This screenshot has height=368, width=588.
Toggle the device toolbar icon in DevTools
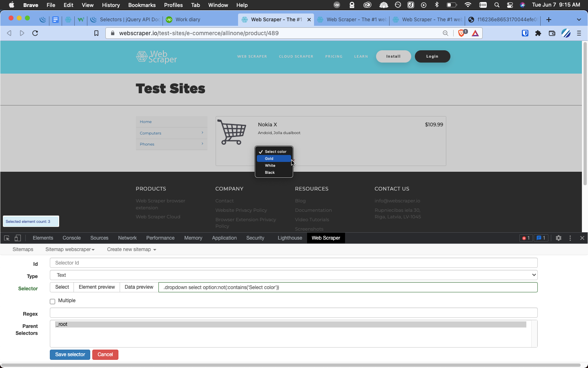click(x=17, y=238)
